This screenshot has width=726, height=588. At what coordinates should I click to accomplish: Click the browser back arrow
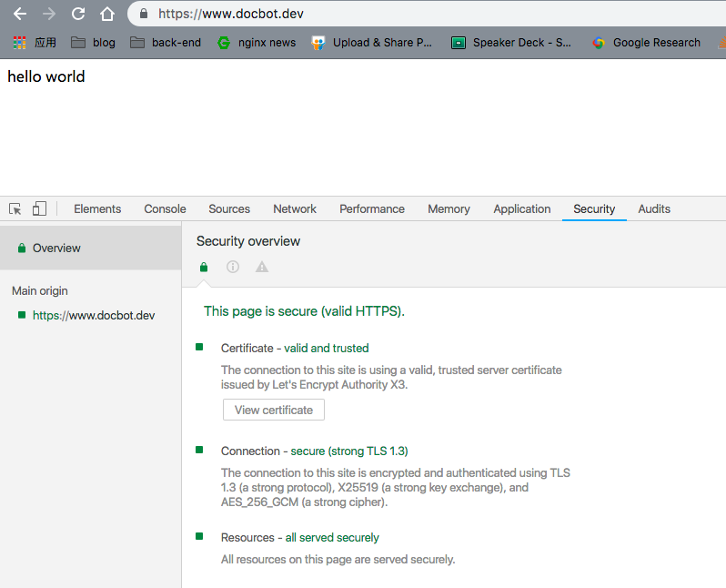tap(20, 14)
